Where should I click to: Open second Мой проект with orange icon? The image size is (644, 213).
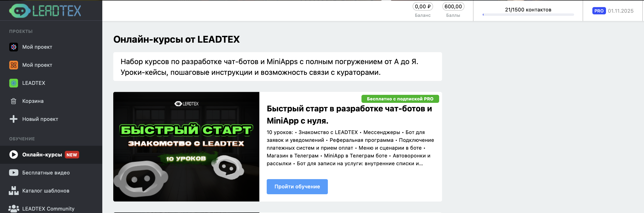pyautogui.click(x=13, y=65)
